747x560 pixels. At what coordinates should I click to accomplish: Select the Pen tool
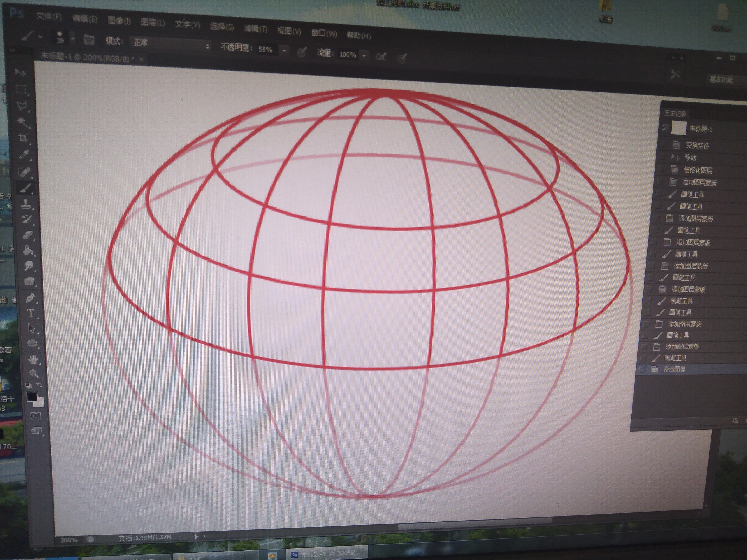click(x=30, y=298)
